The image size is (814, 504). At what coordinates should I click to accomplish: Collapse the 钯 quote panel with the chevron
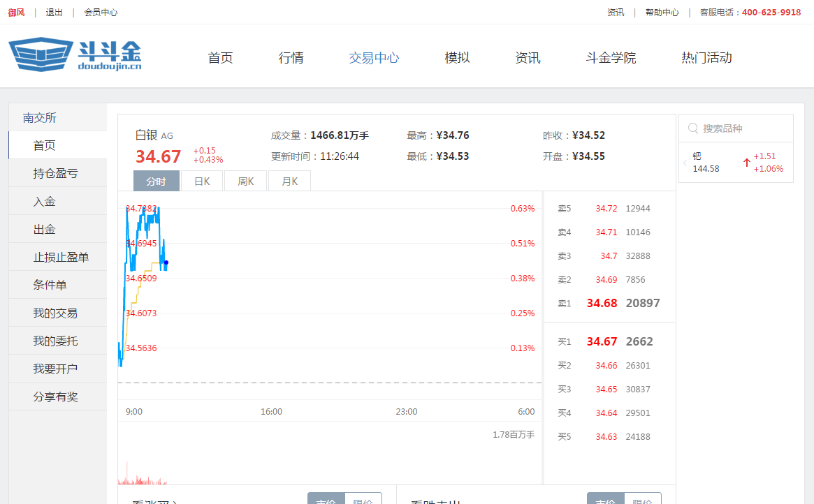click(683, 161)
